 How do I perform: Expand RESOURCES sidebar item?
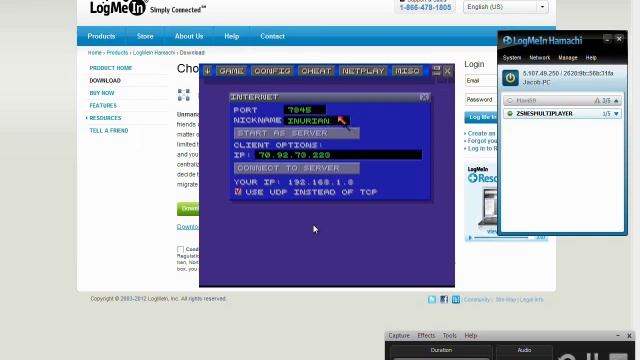tap(105, 118)
